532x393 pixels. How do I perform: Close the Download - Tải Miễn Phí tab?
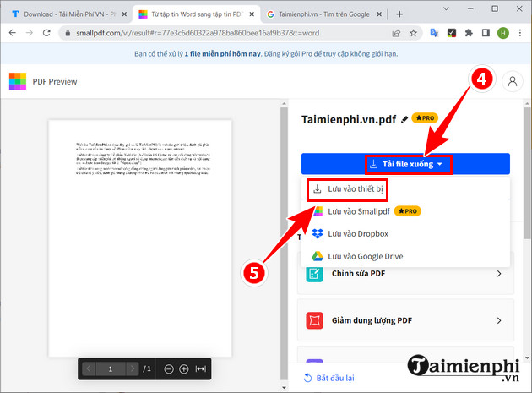tap(124, 14)
